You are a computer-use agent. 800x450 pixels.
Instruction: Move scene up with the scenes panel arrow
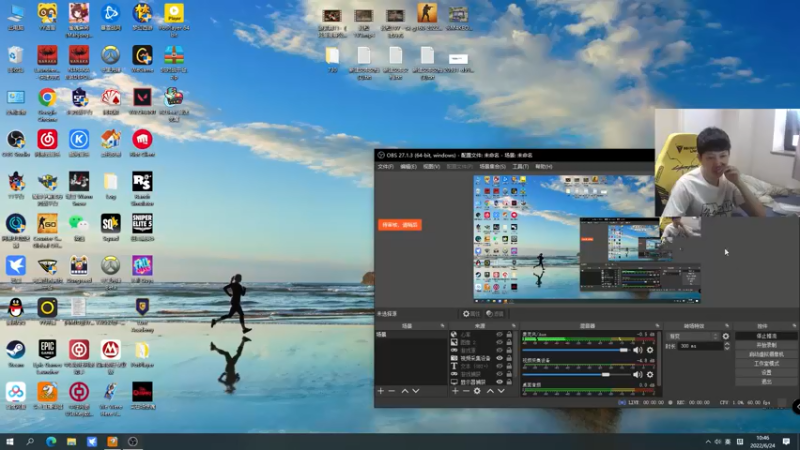(x=405, y=391)
